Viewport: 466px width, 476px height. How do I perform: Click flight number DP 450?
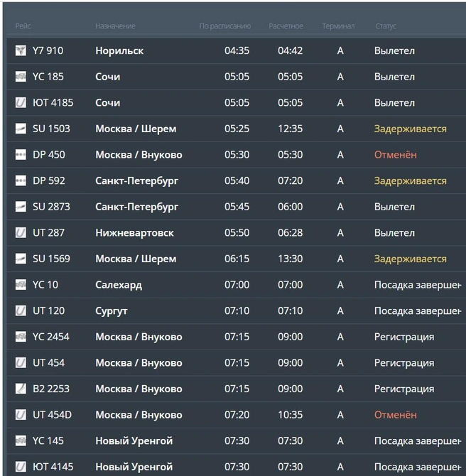pos(49,154)
